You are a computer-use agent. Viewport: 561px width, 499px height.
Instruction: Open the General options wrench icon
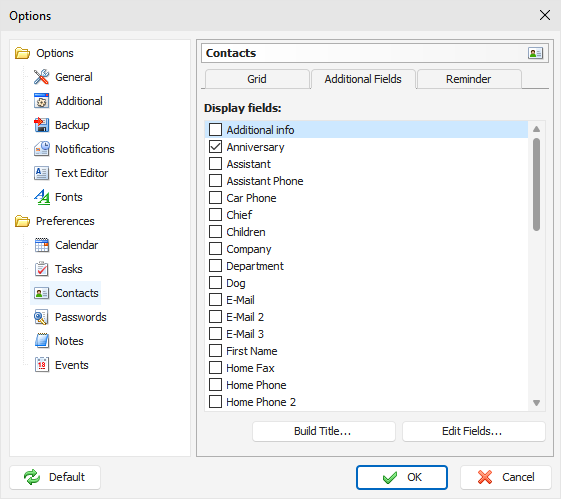click(x=42, y=77)
